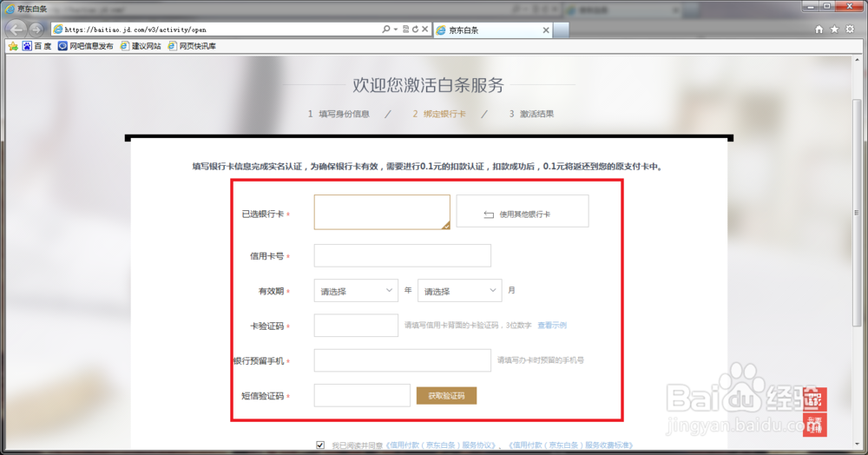Click the text 欢迎您激活白条服务
The width and height of the screenshot is (868, 455).
(429, 85)
